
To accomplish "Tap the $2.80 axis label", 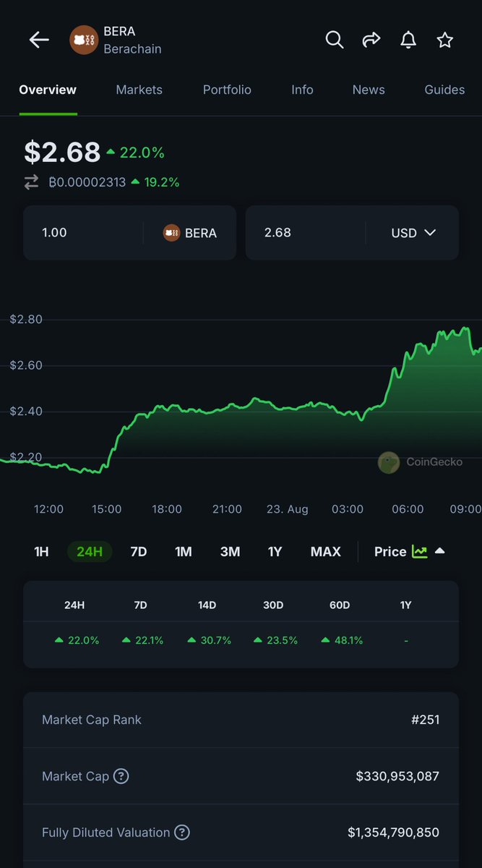I will click(x=26, y=319).
